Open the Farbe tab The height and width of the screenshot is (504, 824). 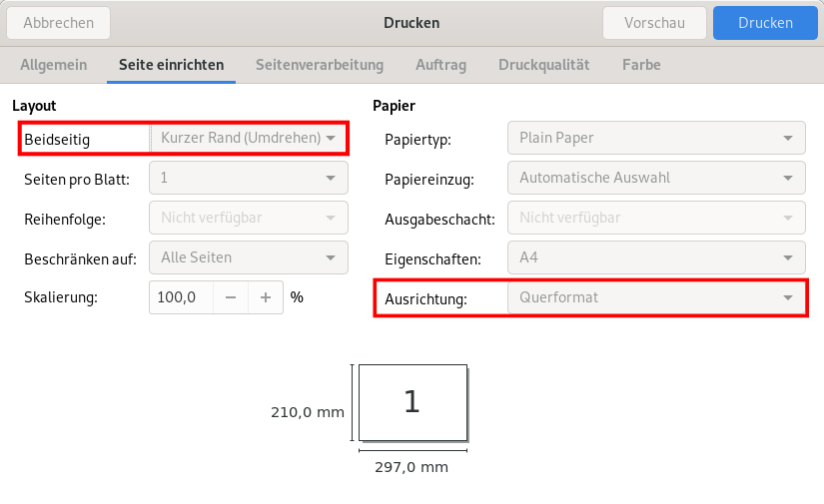coord(641,65)
